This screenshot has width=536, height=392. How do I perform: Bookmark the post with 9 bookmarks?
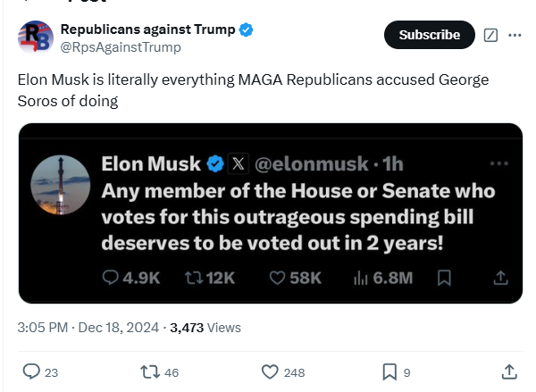(x=389, y=371)
